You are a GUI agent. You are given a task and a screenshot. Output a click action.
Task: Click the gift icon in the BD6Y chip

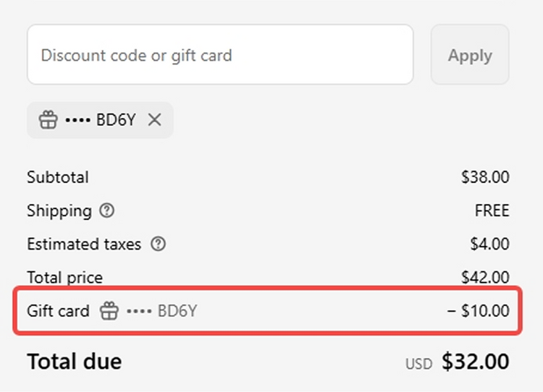48,120
